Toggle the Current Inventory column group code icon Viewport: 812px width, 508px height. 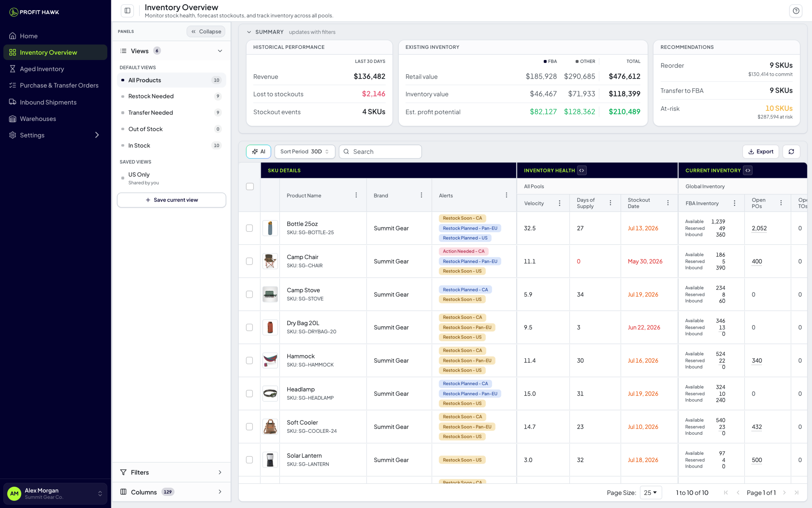click(x=748, y=170)
